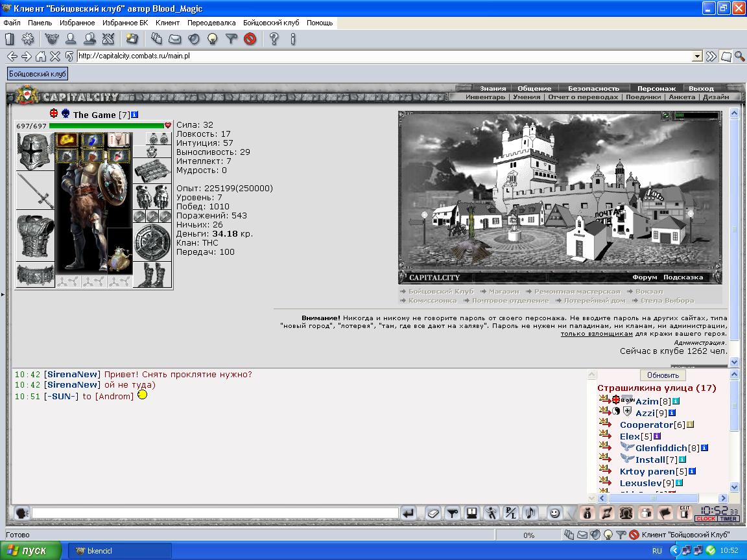The height and width of the screenshot is (560, 747).
Task: Go back with the left arrow navigation icon
Action: coord(12,56)
